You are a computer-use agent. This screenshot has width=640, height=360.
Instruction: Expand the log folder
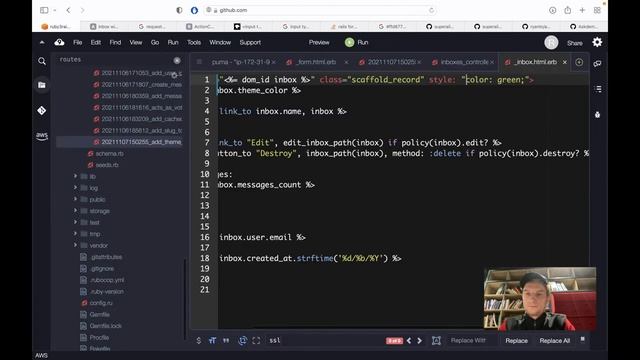(76, 188)
